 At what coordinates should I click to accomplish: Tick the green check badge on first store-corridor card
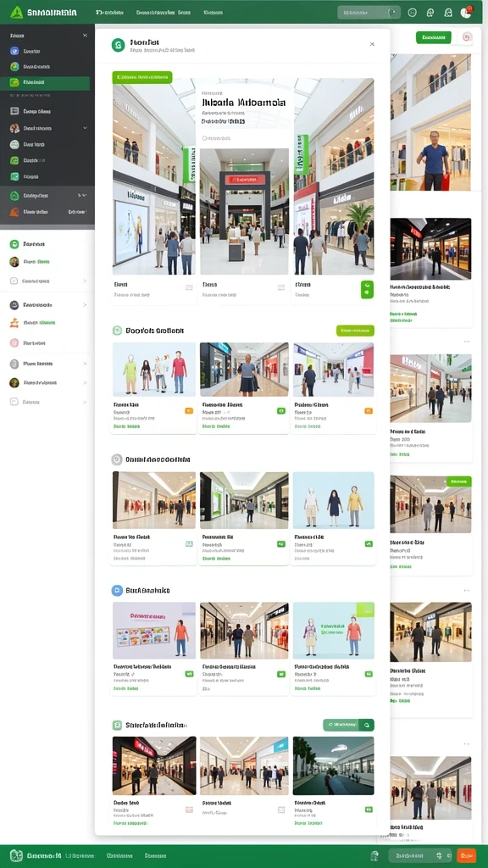[x=189, y=544]
